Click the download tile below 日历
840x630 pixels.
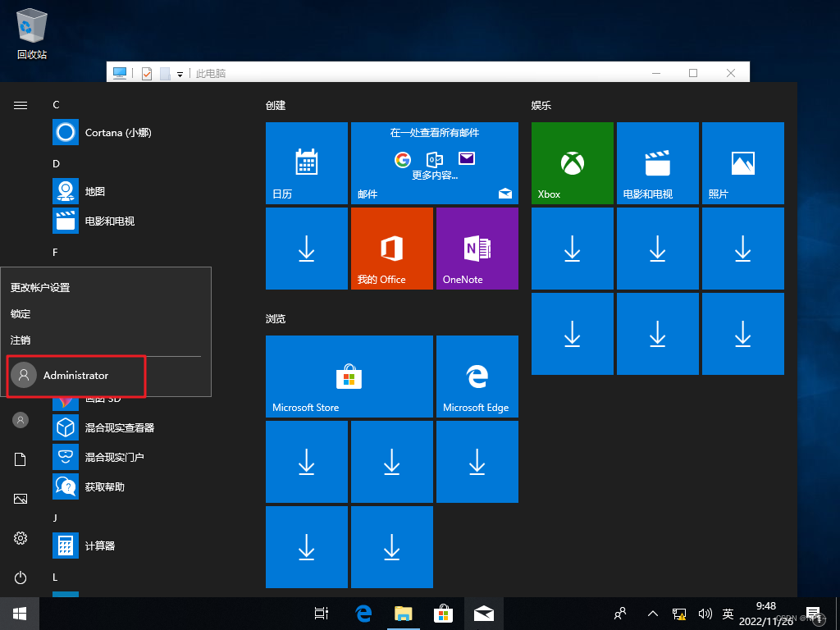pos(307,249)
